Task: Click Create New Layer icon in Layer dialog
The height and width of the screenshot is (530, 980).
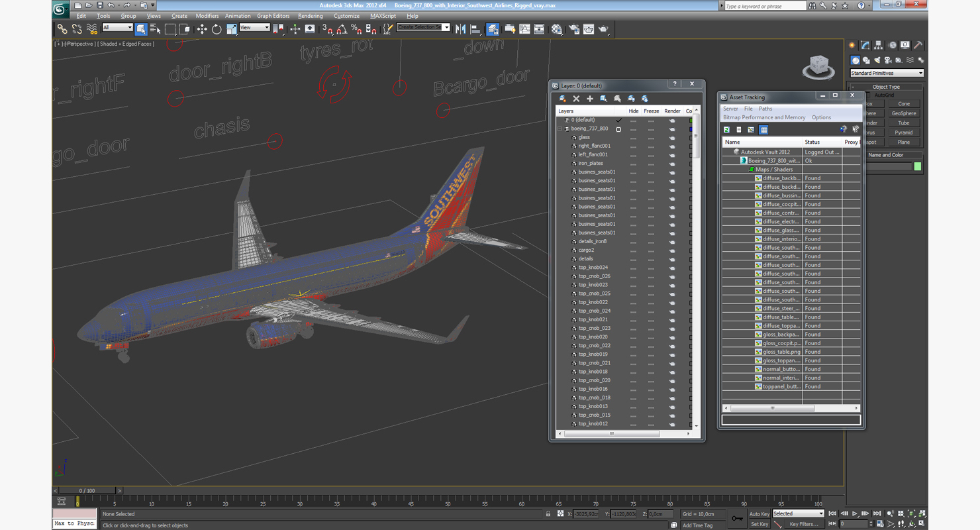Action: tap(563, 99)
